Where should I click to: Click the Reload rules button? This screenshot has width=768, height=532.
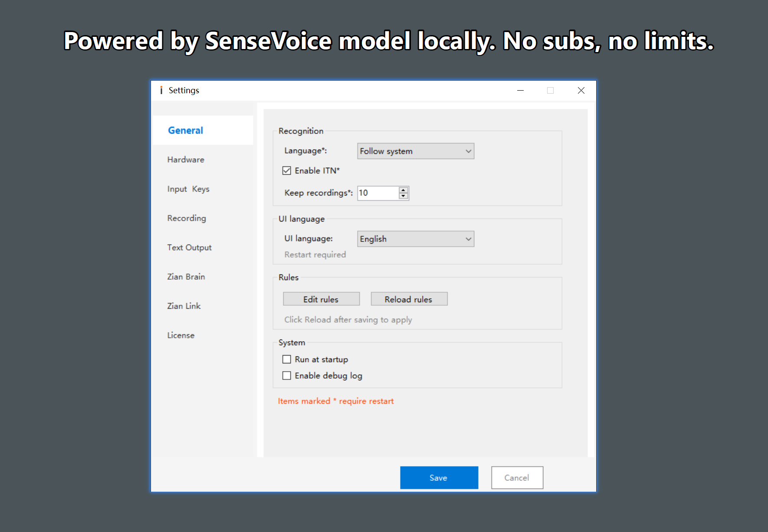pos(408,299)
